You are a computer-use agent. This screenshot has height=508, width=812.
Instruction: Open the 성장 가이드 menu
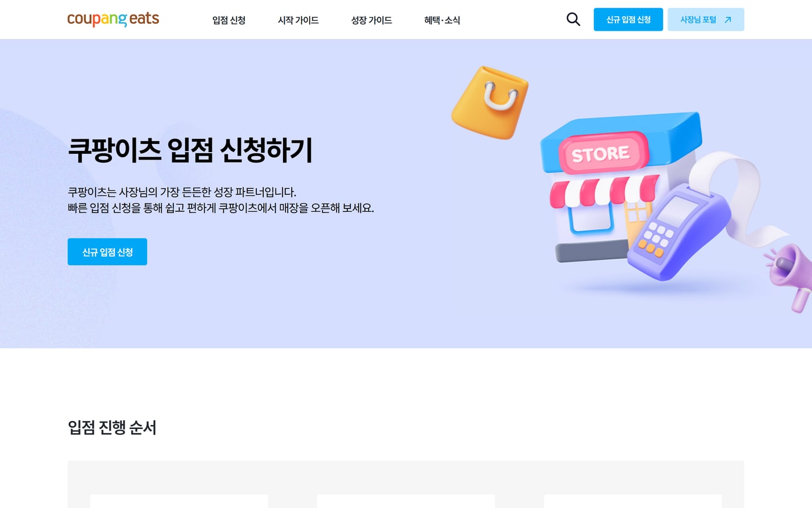click(x=371, y=20)
